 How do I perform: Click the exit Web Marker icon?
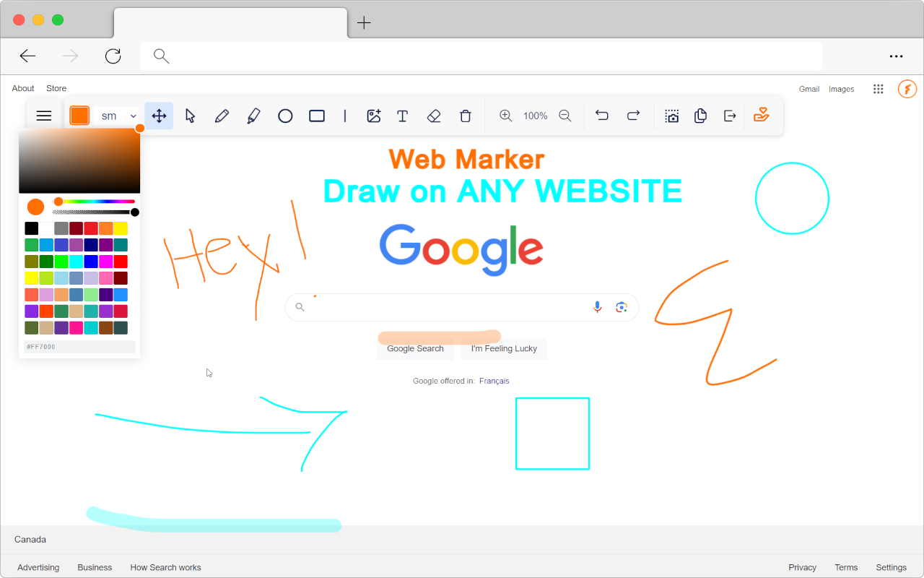coord(730,116)
